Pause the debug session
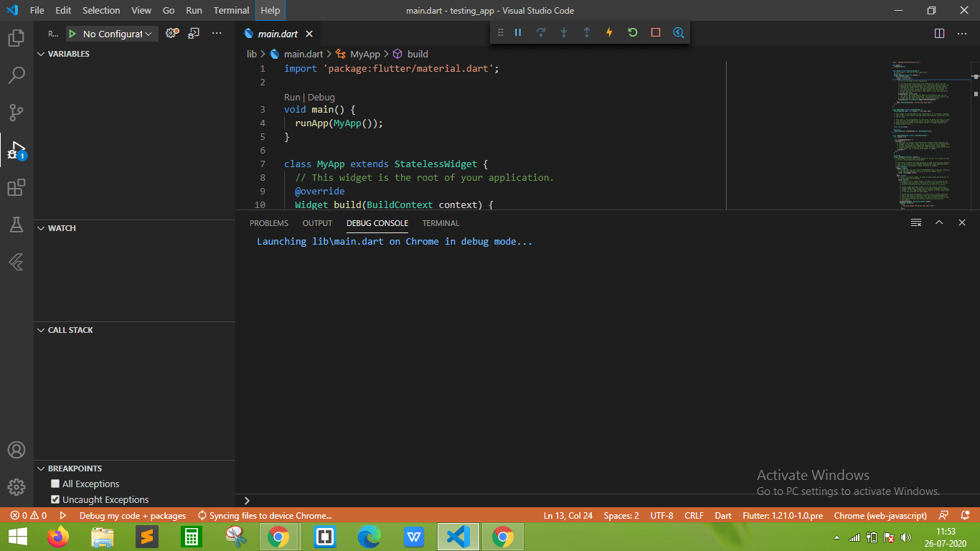 click(518, 33)
